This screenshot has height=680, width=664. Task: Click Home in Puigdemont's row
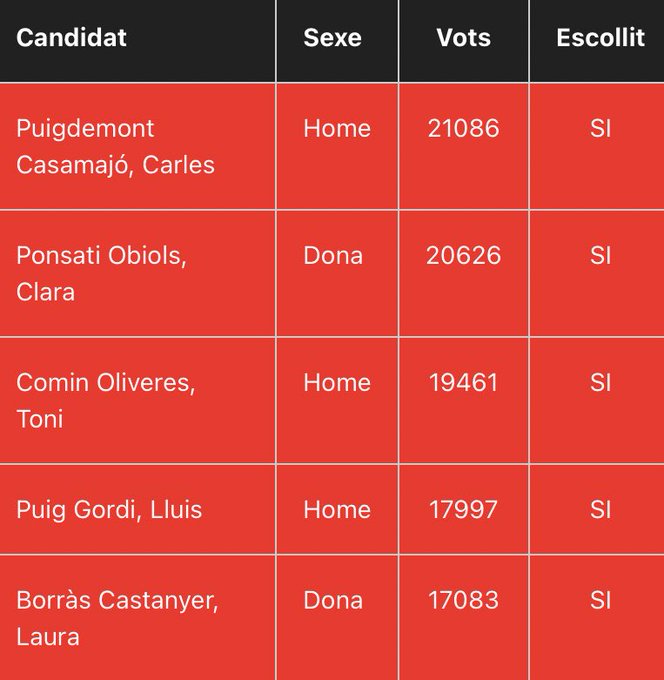337,128
